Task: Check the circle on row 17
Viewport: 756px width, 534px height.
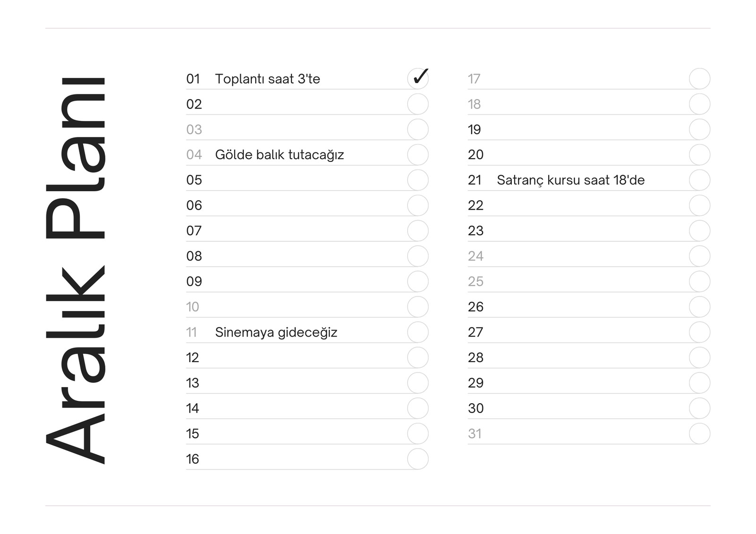Action: pos(699,78)
